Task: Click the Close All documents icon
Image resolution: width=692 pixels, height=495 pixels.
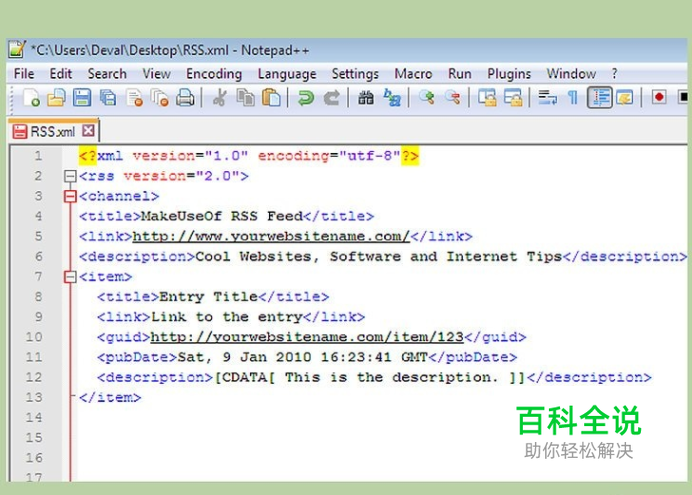Action: (x=159, y=98)
